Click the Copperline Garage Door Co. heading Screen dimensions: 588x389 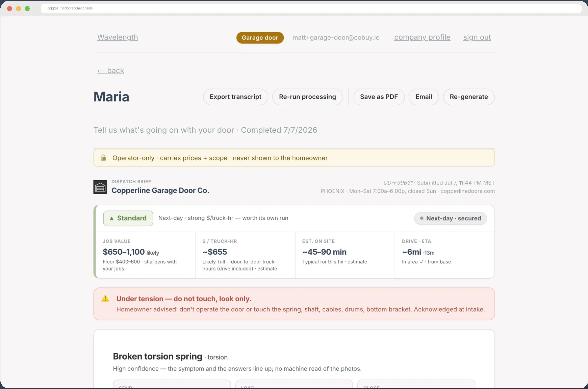tap(160, 190)
